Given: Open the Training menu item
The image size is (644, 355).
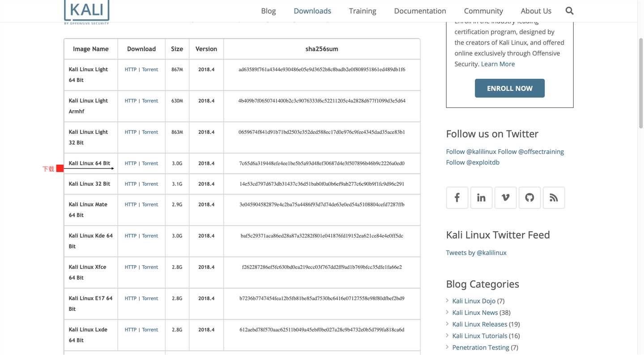Looking at the screenshot, I should coord(363,11).
